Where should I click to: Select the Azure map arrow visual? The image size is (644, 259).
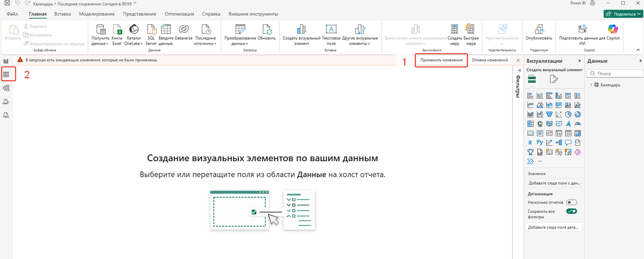click(568, 124)
